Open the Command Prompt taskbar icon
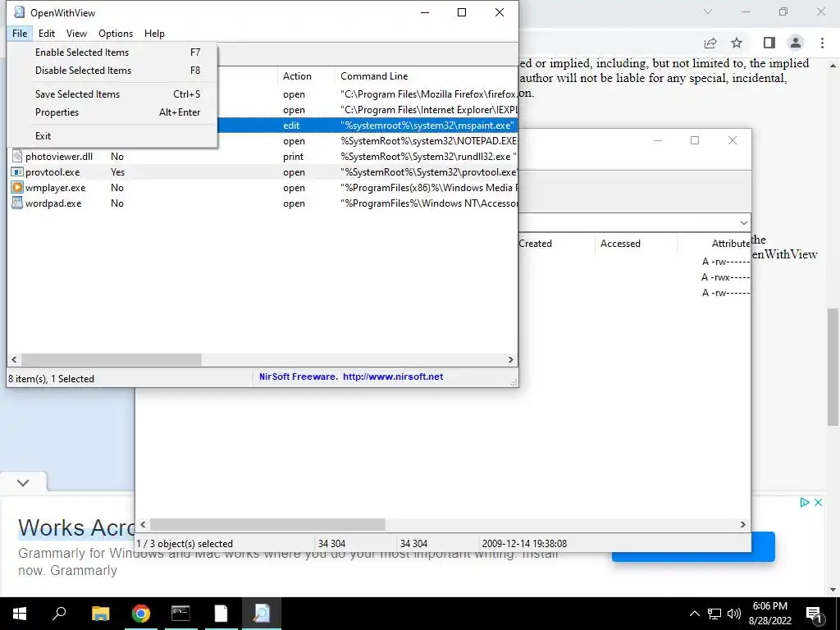Viewport: 840px width, 630px height. [x=180, y=614]
